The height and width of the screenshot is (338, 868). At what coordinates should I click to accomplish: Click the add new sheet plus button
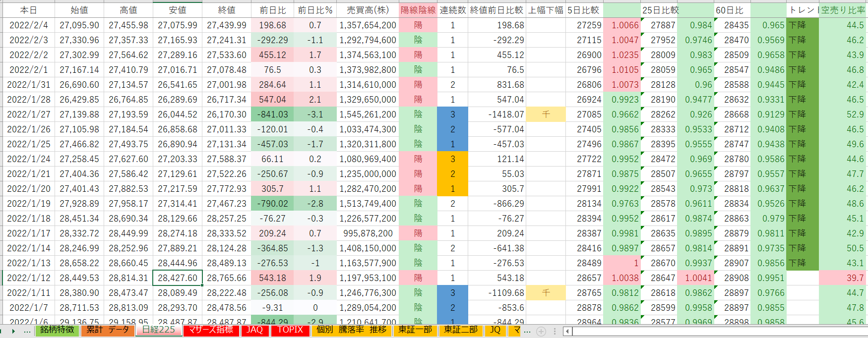(541, 331)
